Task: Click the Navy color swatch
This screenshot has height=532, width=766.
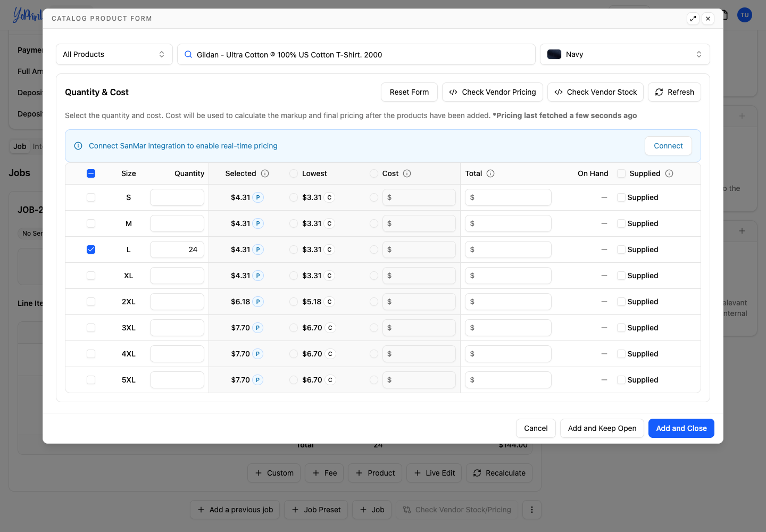Action: point(554,54)
